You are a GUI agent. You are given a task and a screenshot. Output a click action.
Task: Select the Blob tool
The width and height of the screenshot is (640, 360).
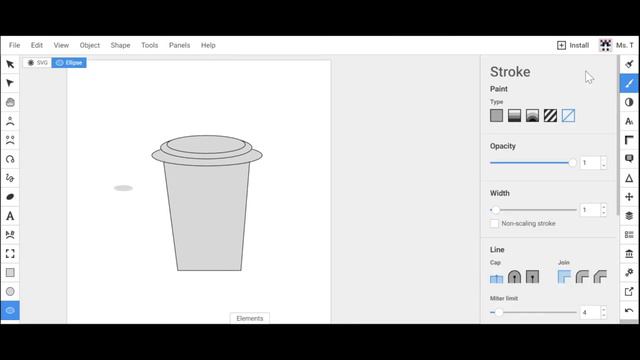coord(10,197)
